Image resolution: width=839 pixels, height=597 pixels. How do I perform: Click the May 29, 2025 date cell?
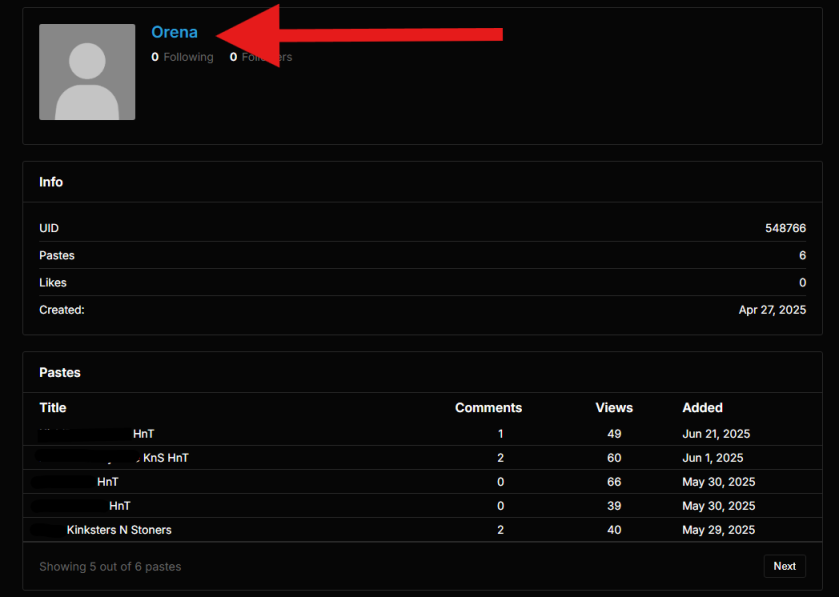pyautogui.click(x=718, y=530)
